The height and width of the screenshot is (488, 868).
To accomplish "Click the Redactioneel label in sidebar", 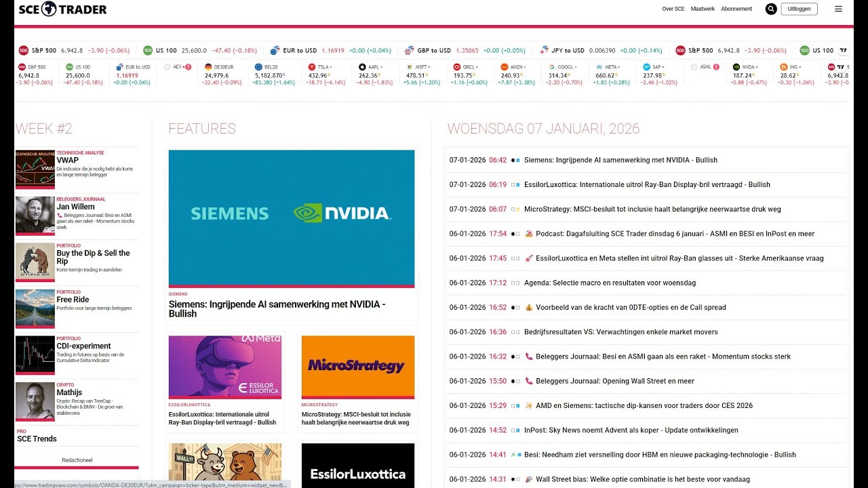I will [77, 460].
